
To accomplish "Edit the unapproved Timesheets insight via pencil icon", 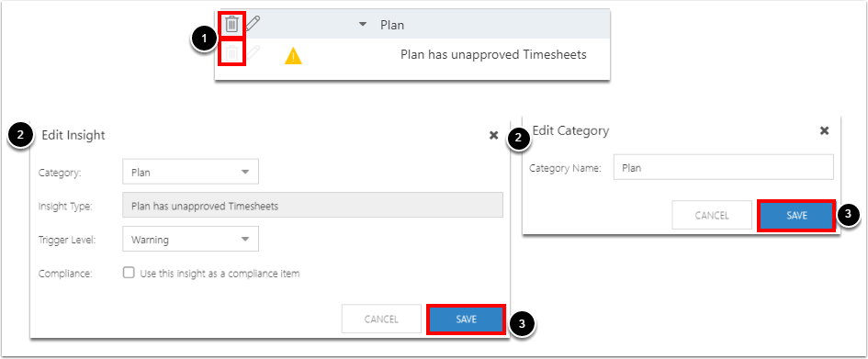I will point(253,53).
